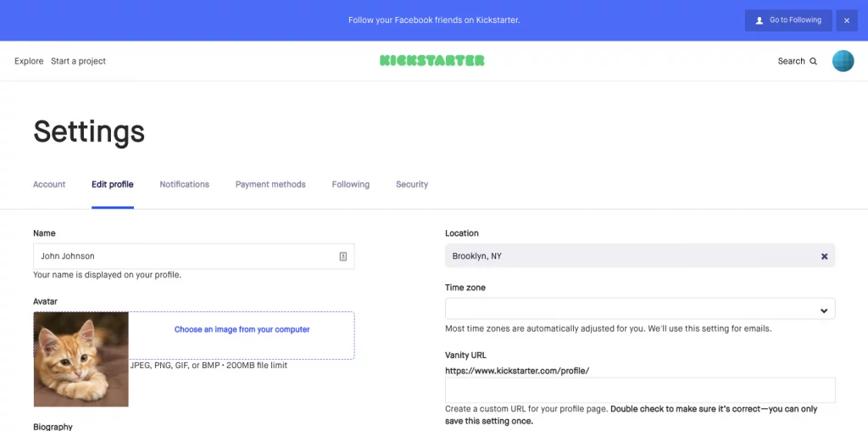Click the autofill icon in Name field

click(343, 256)
